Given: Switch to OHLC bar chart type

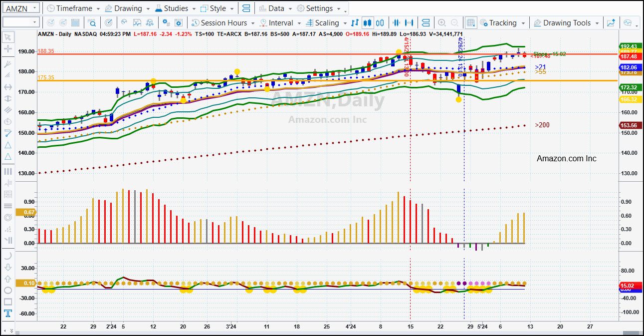Looking at the screenshot, I should tap(355, 23).
